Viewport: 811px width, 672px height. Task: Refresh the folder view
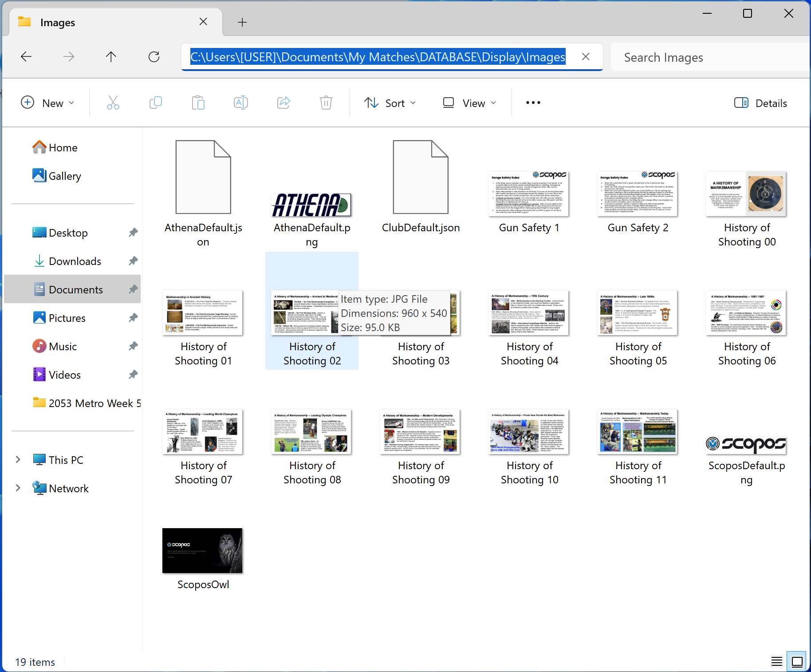tap(154, 57)
